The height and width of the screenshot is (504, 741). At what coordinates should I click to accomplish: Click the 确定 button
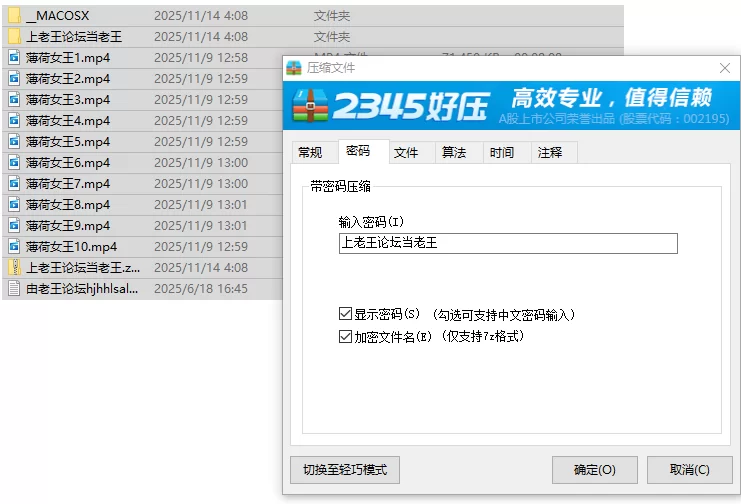[x=594, y=470]
